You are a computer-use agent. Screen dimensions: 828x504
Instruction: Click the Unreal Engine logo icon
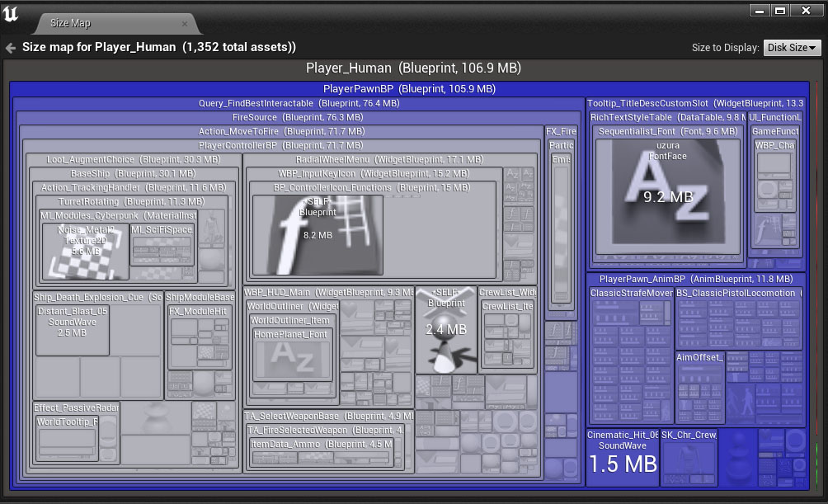click(x=12, y=14)
